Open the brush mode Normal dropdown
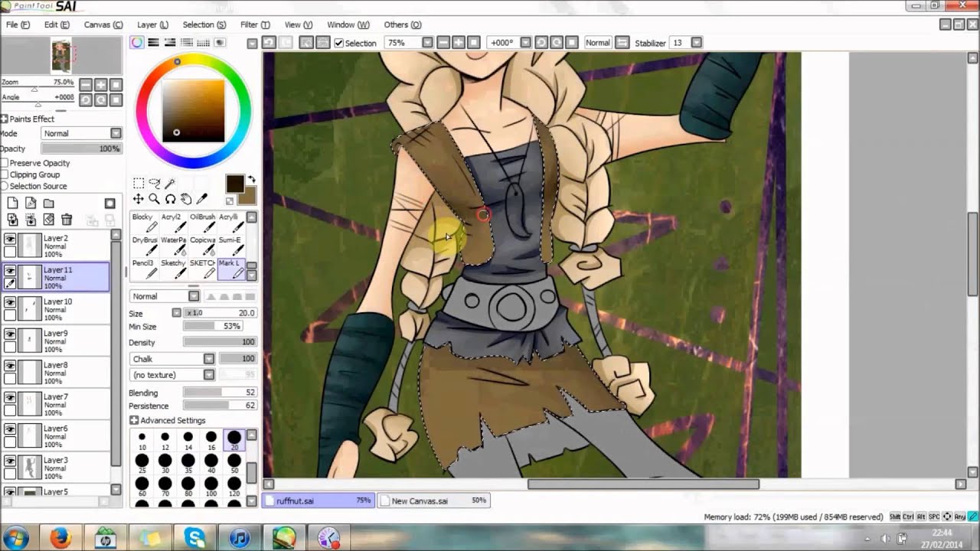This screenshot has height=551, width=980. [x=194, y=296]
